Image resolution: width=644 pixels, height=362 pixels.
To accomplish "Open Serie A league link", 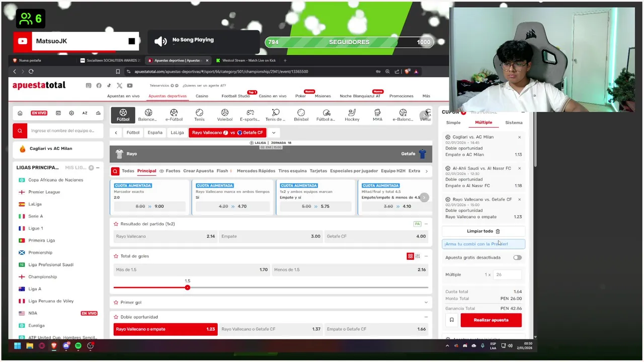I will point(36,216).
